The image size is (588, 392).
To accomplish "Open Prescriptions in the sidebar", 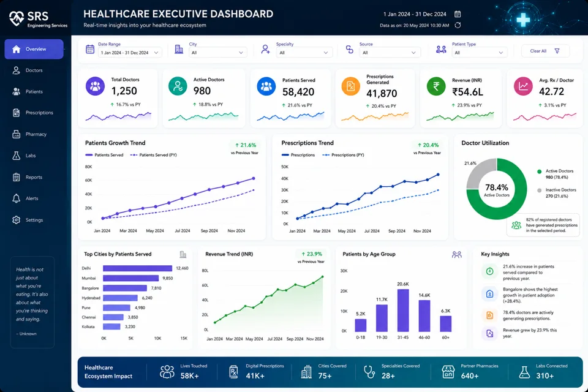I will tap(34, 113).
